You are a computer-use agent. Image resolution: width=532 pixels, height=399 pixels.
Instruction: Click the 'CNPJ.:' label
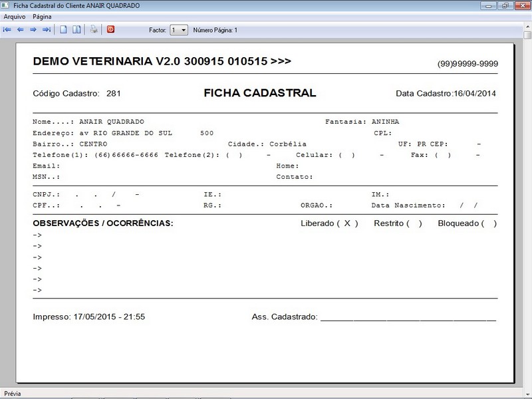(x=47, y=194)
